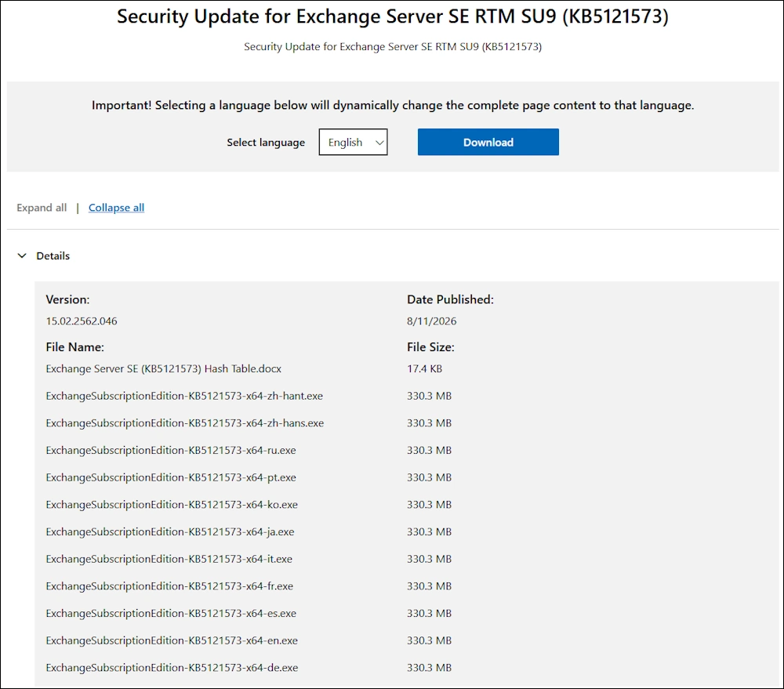Click the x64-it.exe file name
The image size is (784, 689).
(169, 559)
